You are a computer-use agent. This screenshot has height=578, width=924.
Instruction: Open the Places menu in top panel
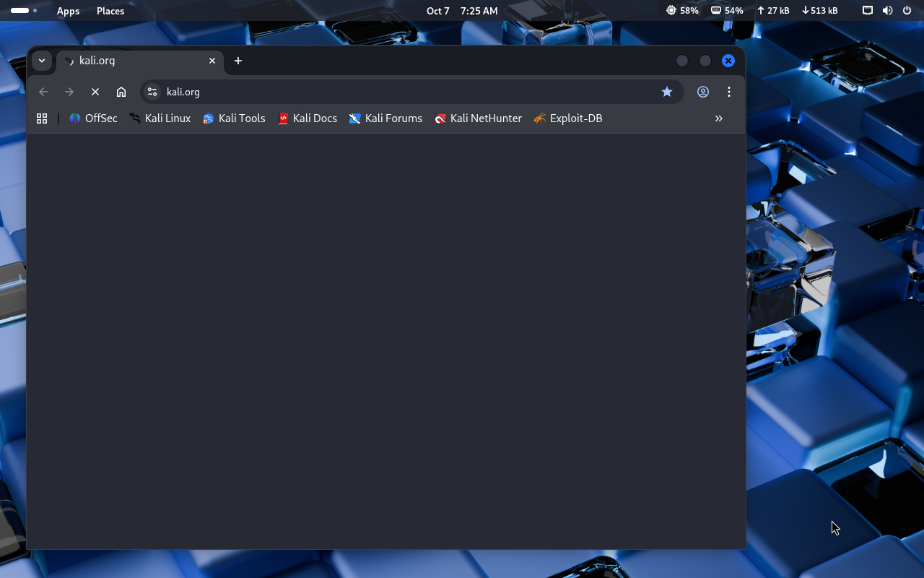[110, 11]
